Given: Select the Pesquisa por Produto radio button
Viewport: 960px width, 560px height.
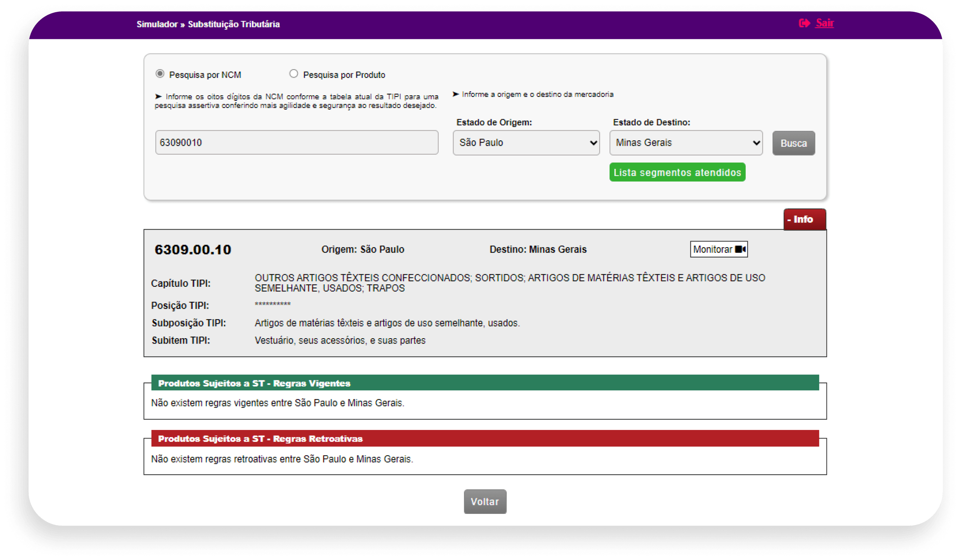Looking at the screenshot, I should [x=294, y=74].
